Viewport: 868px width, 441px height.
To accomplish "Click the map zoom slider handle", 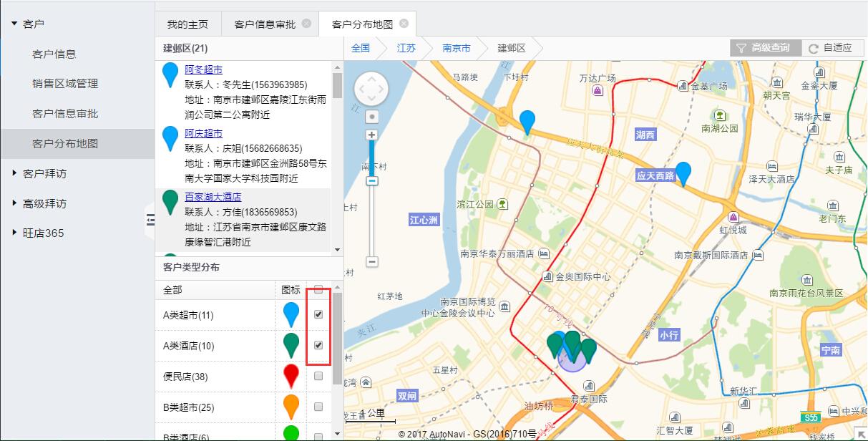I will pyautogui.click(x=371, y=181).
